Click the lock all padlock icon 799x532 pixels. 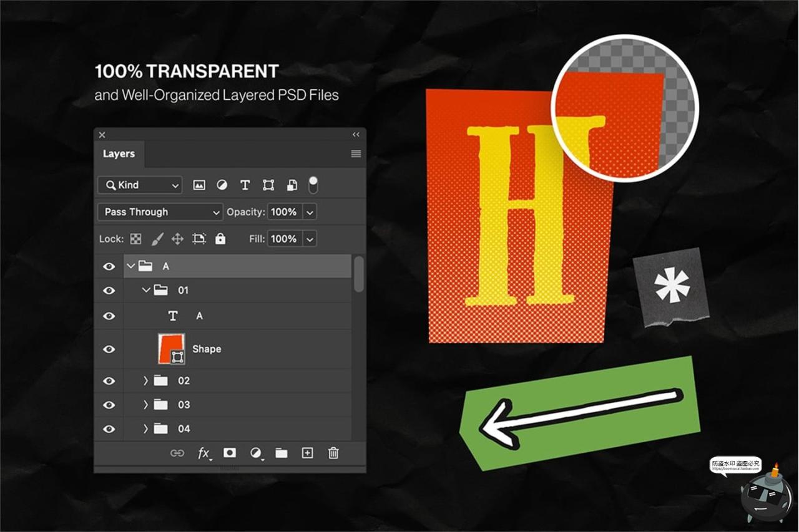coord(220,239)
